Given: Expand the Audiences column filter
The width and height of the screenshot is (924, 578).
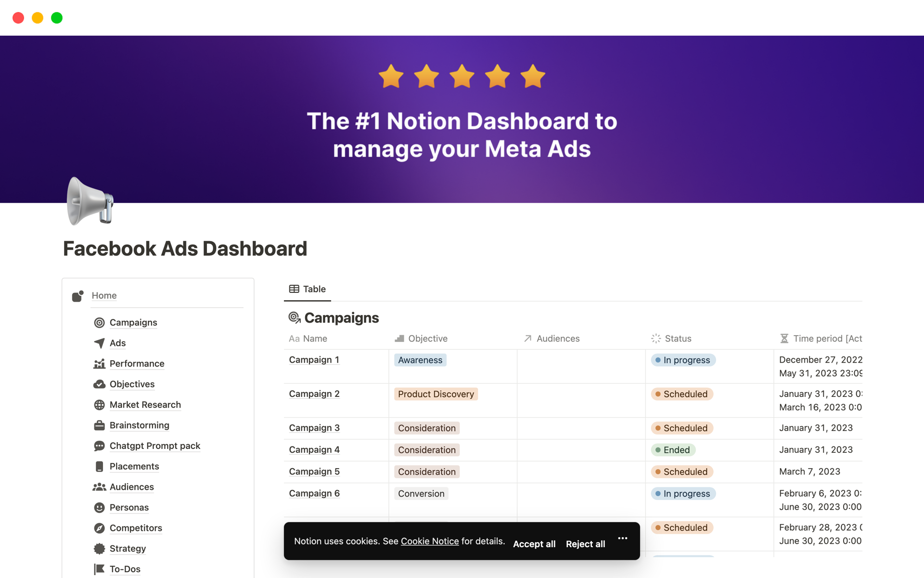Looking at the screenshot, I should coord(557,338).
